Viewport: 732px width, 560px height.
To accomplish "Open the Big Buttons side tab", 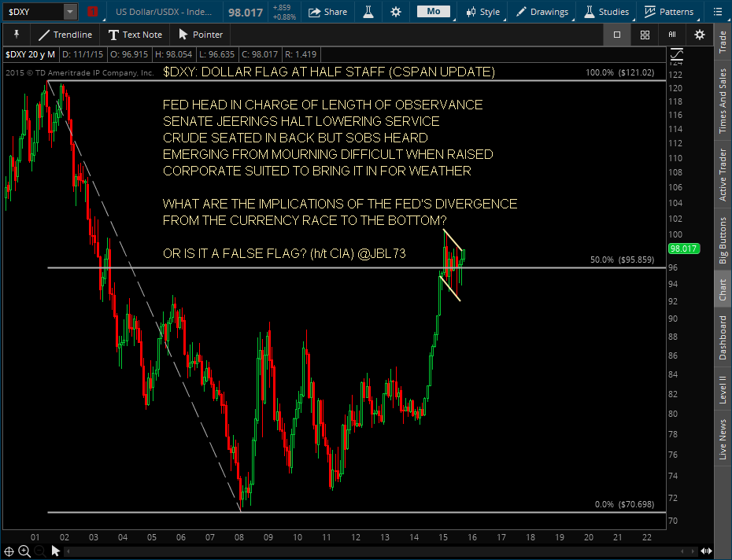I will 723,241.
